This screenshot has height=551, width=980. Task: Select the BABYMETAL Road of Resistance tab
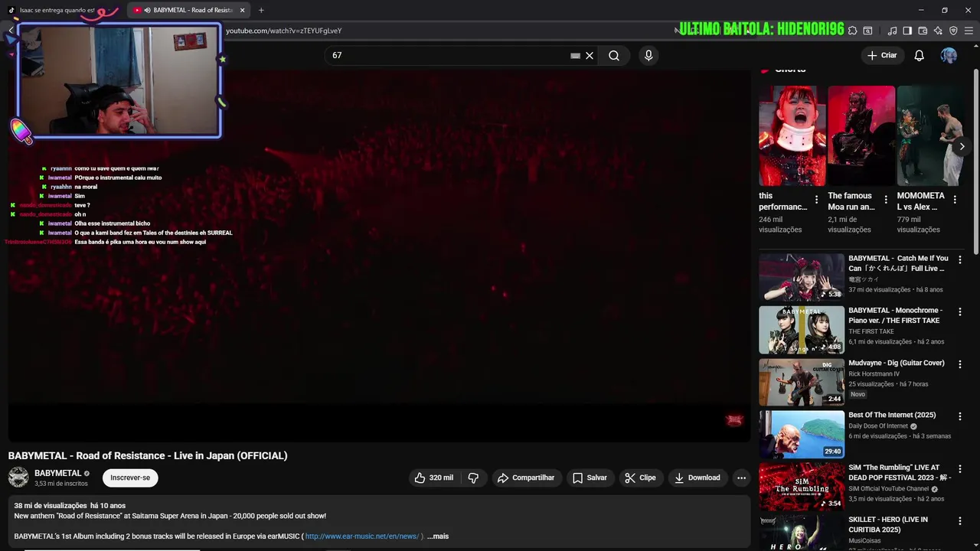(188, 10)
